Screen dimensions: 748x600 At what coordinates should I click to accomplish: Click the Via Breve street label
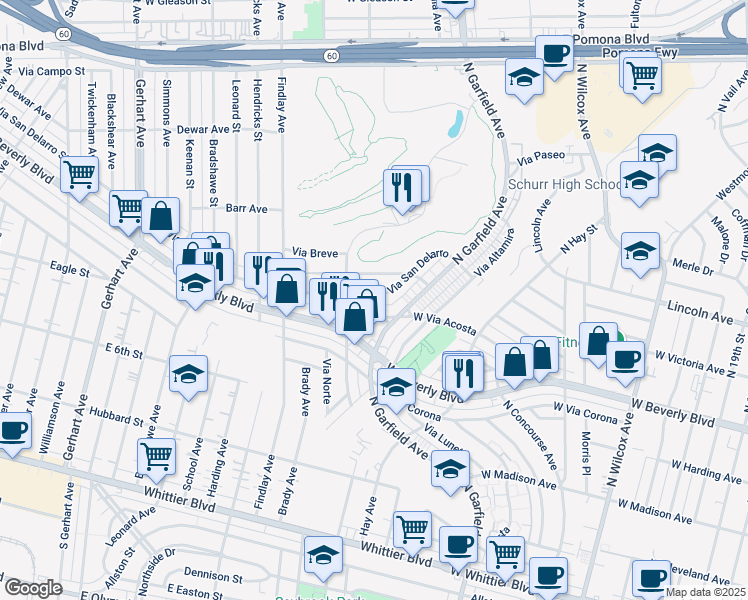(315, 252)
